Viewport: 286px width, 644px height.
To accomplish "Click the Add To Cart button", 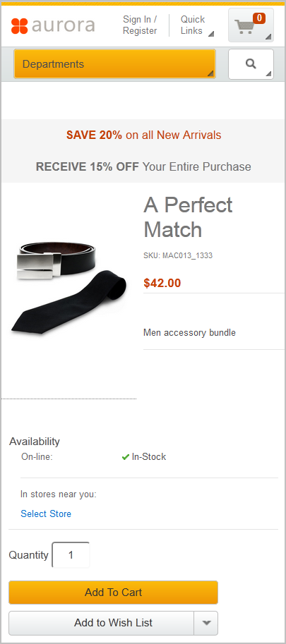I will (x=114, y=593).
